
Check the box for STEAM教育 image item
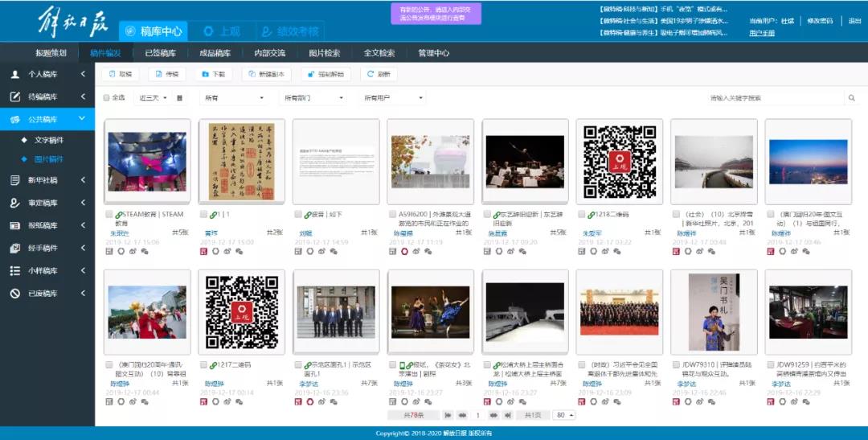[109, 215]
